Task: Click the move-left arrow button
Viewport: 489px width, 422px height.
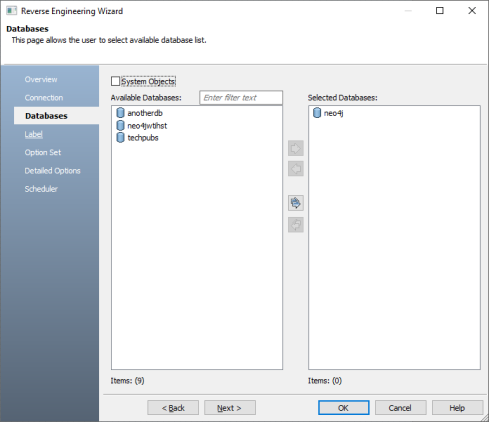Action: click(296, 169)
